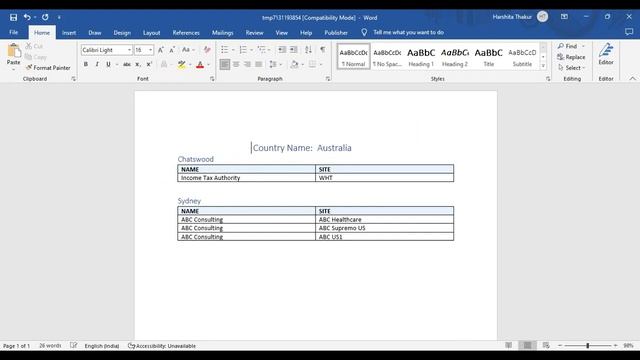Click the Redo/Repeat icon

click(45, 17)
